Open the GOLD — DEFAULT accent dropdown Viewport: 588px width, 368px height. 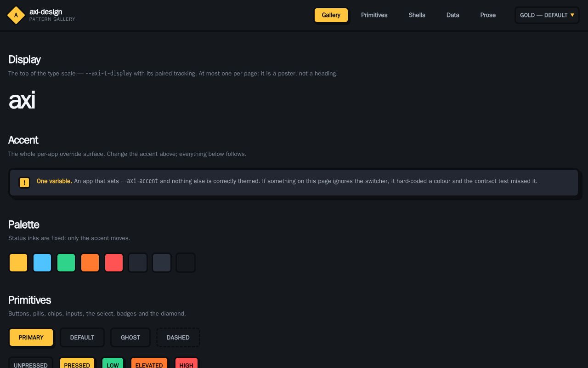[x=547, y=15]
